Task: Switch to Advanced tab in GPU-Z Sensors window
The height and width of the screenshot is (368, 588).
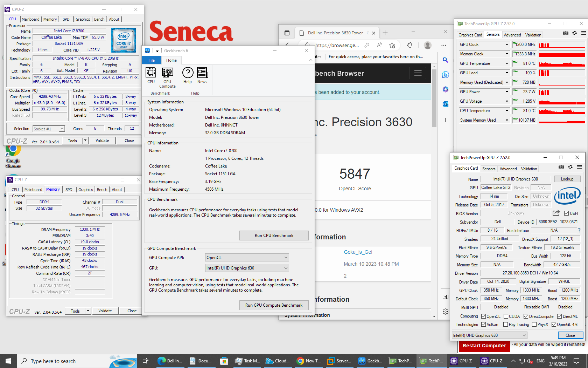Action: click(512, 35)
